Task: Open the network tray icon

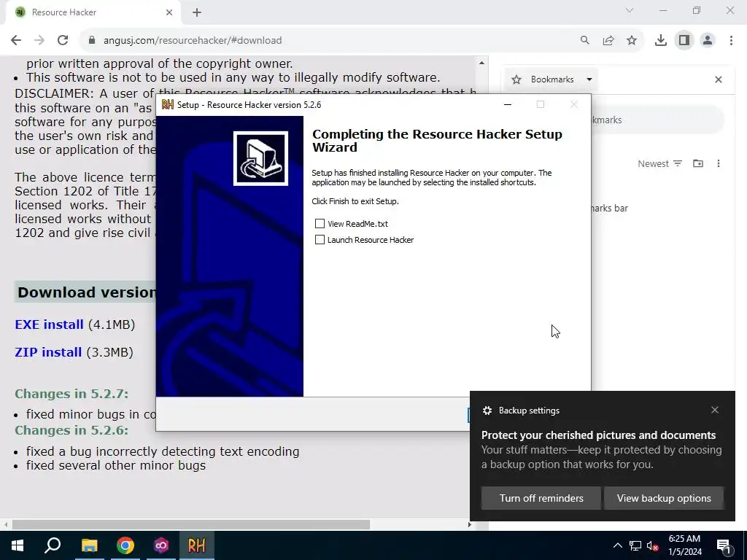Action: [x=635, y=545]
